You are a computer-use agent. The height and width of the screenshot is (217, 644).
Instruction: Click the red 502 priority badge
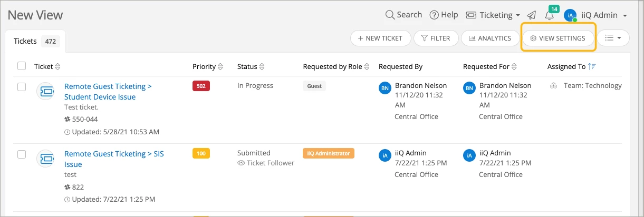(201, 86)
